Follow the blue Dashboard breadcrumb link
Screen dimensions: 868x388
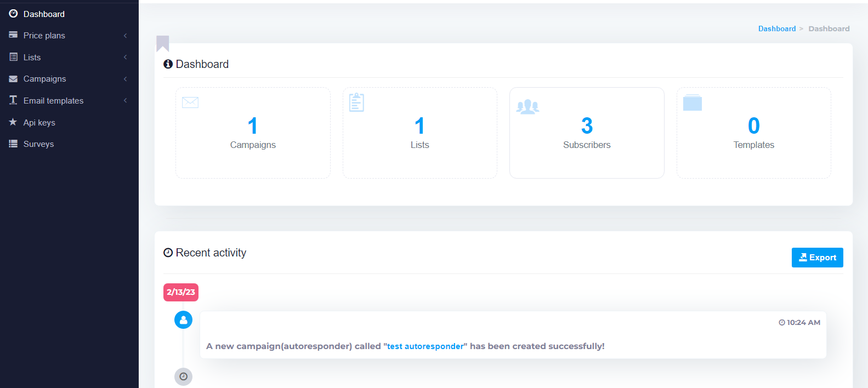click(776, 28)
